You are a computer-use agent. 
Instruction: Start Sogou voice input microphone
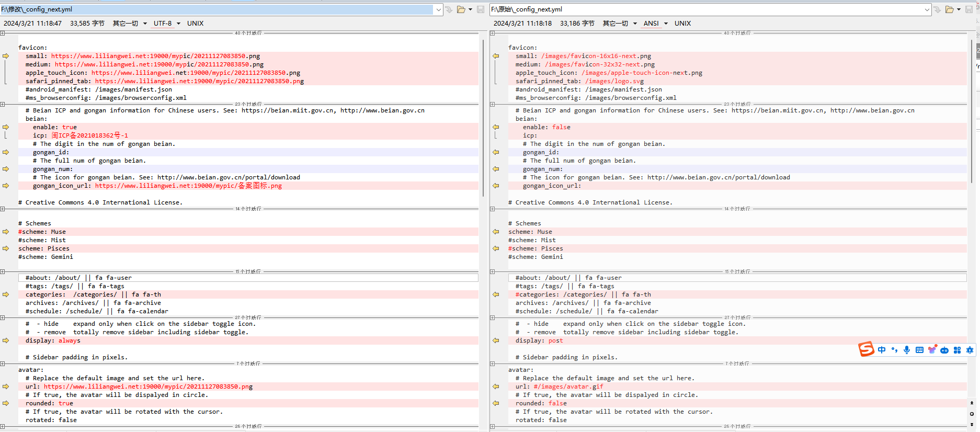pos(907,350)
